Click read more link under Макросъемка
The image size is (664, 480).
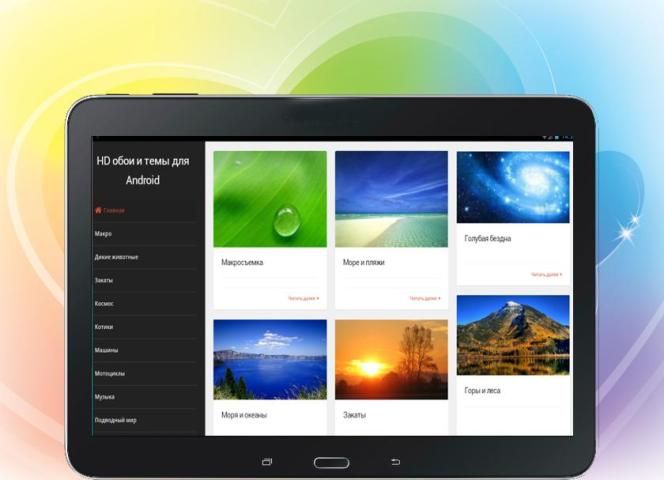[x=303, y=298]
